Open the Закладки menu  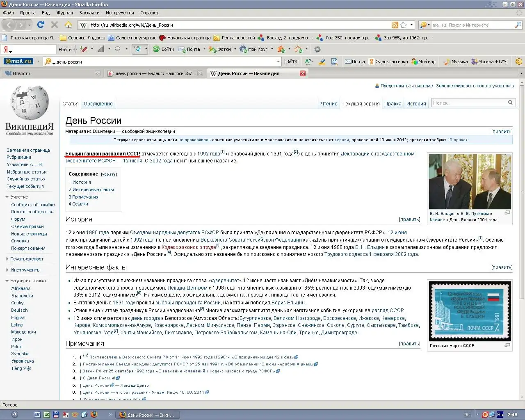89,13
